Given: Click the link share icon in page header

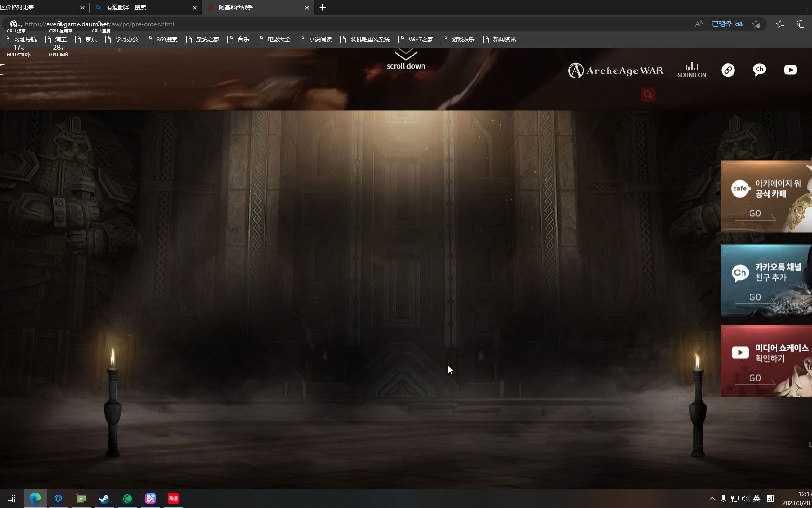Looking at the screenshot, I should [x=728, y=70].
